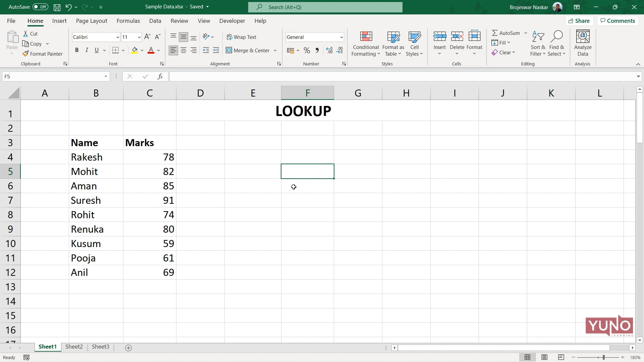Toggle Bold formatting

click(x=77, y=50)
